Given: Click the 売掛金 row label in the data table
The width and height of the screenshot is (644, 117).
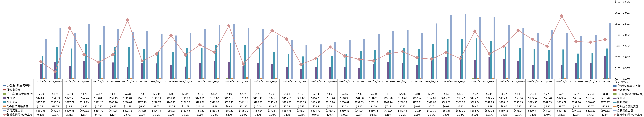Looking at the screenshot, I should [11, 98].
